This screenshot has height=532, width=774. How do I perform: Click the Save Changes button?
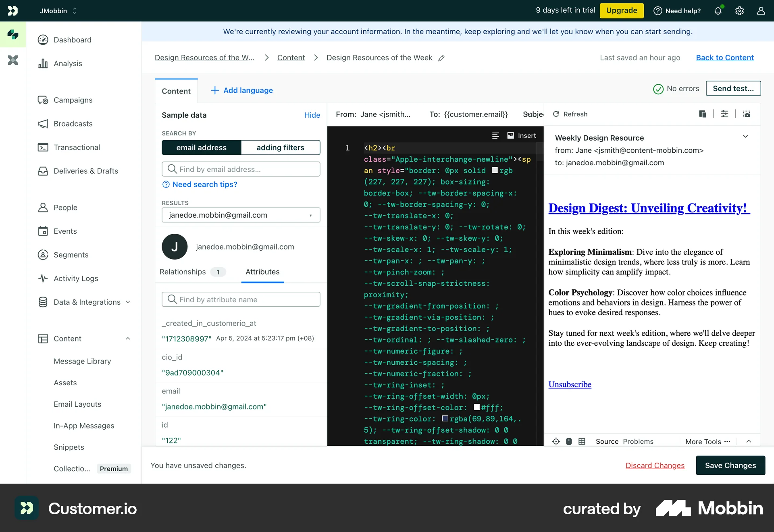pos(730,465)
